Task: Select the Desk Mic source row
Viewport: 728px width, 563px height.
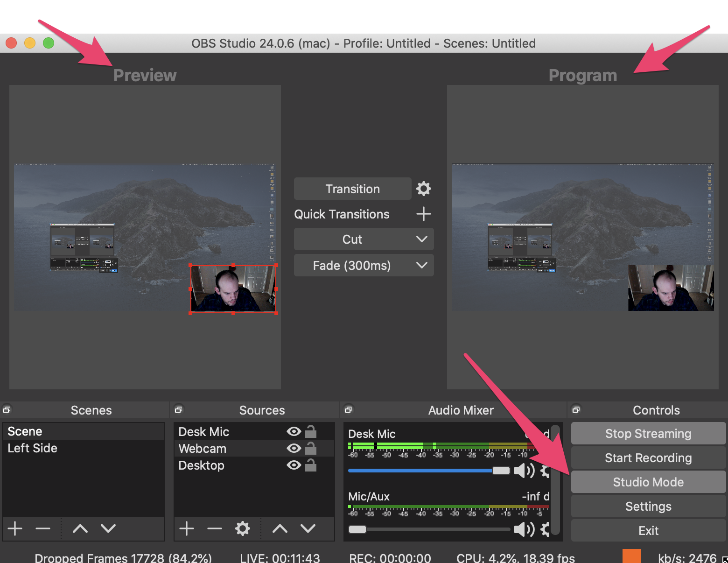Action: pos(254,431)
